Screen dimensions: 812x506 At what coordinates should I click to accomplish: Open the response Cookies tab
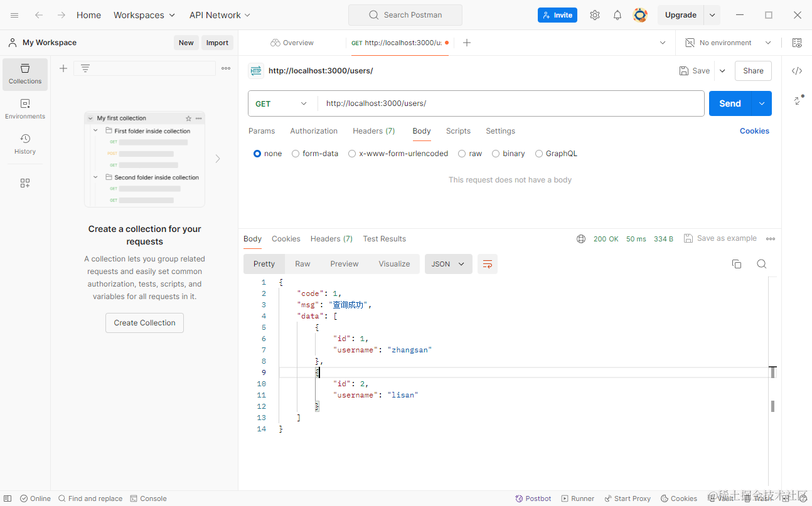[x=286, y=239]
